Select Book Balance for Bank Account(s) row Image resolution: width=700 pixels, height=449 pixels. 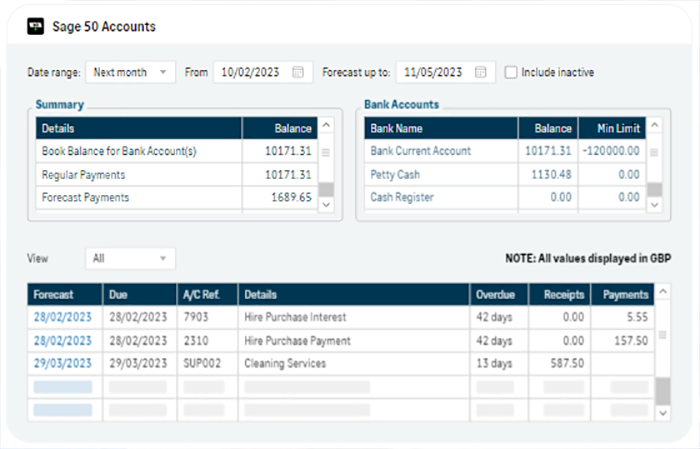coord(177,151)
